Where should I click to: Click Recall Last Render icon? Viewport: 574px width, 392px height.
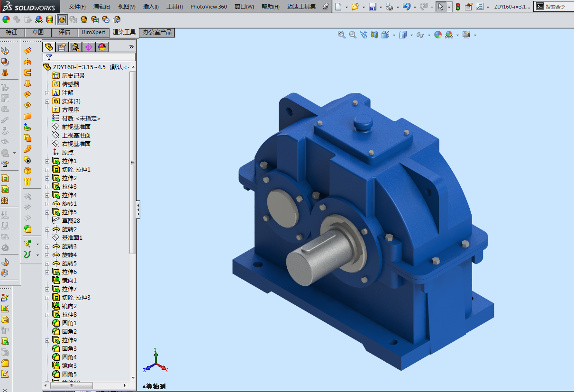pos(117,19)
